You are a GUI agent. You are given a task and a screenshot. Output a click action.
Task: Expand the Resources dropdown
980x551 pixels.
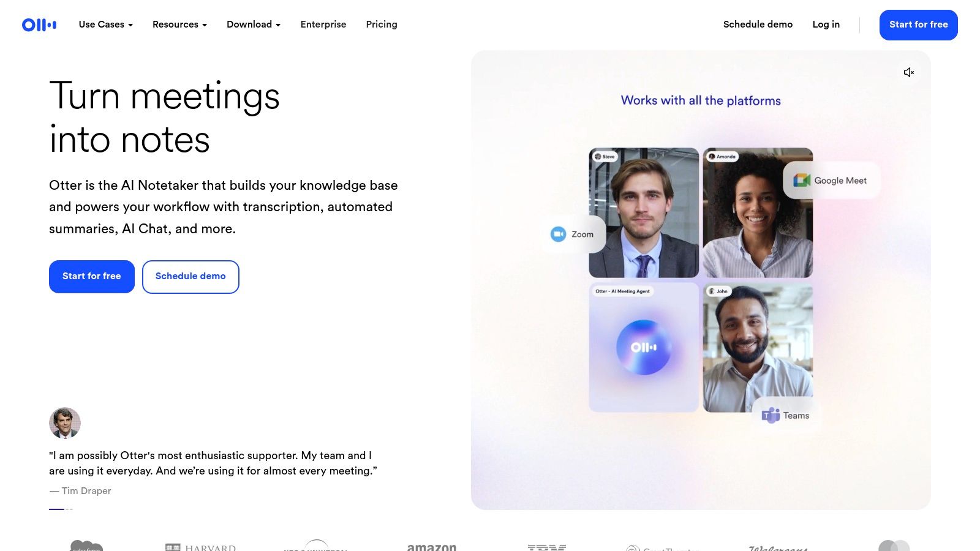pos(179,24)
